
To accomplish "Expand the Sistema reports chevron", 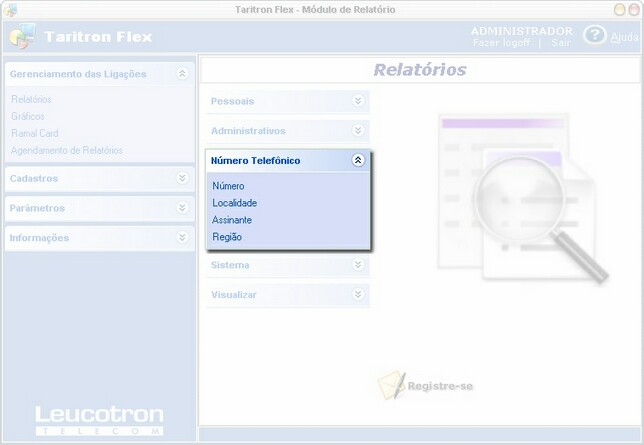I will click(x=358, y=265).
